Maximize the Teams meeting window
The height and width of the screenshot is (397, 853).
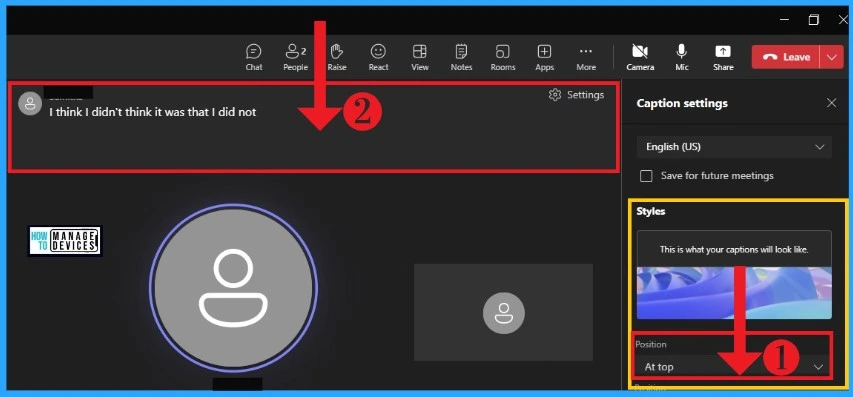point(813,20)
